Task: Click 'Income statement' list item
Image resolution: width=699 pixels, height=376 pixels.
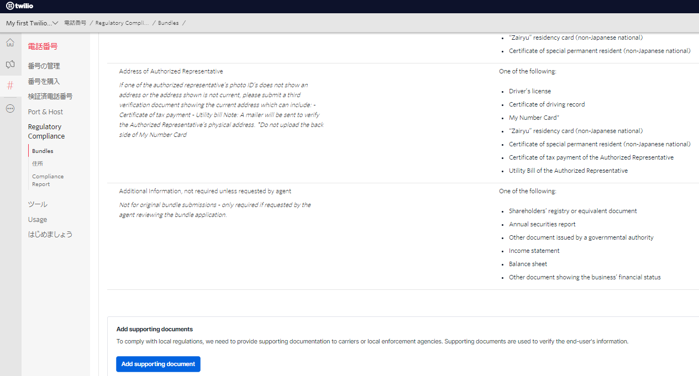Action: 534,251
